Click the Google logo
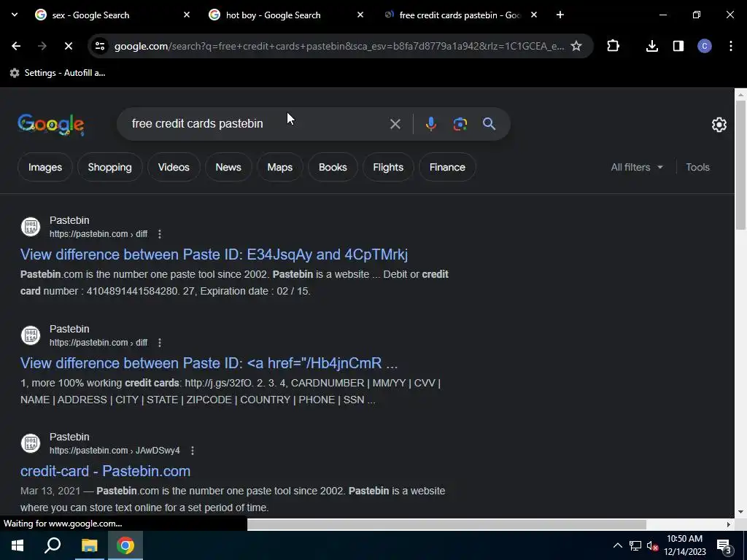The image size is (747, 560). click(x=51, y=124)
